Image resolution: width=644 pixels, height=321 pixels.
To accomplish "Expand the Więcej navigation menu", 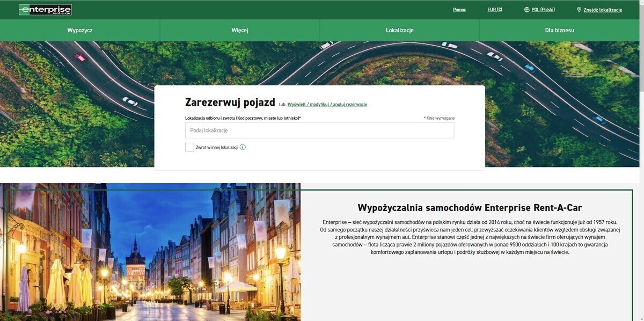I will pos(239,30).
